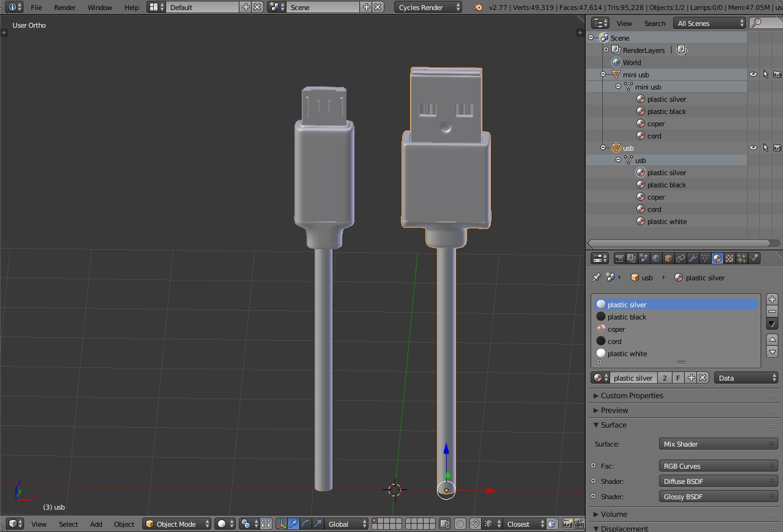Click the rotate manipulator arc icon

(306, 524)
